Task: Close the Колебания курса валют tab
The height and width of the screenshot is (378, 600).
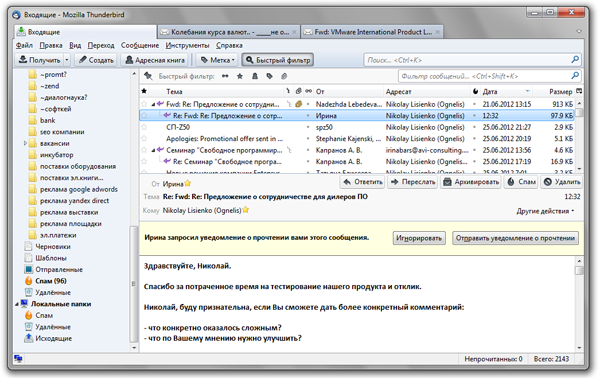Action: (x=294, y=32)
